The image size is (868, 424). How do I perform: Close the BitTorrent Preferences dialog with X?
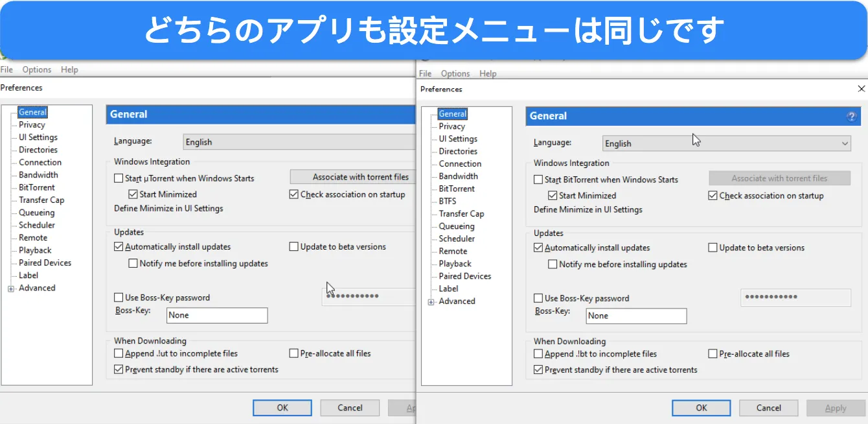[x=861, y=89]
